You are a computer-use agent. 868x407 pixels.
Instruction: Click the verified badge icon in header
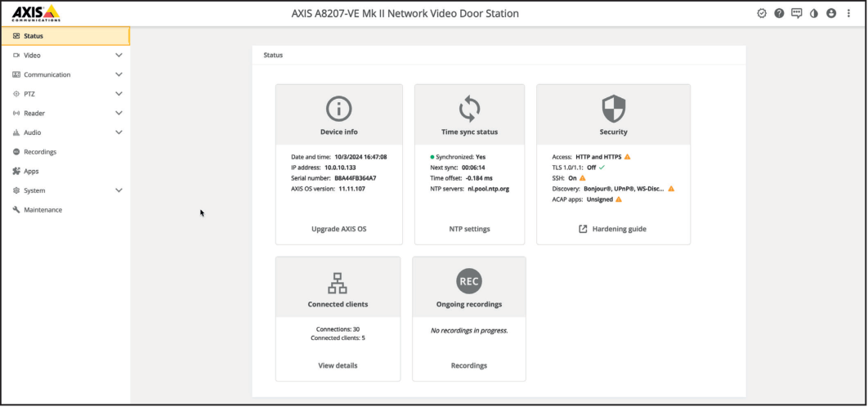pyautogui.click(x=762, y=13)
